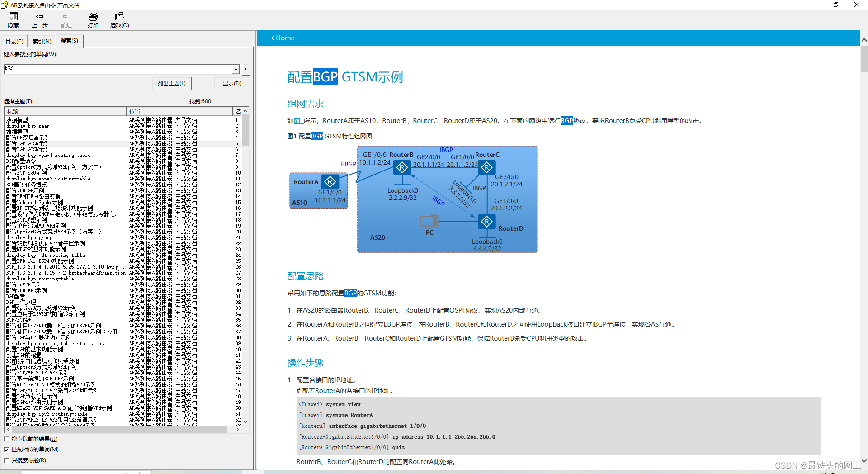Click the results list scroll down arrow
Viewport: 868px width, 474px height.
[245, 422]
